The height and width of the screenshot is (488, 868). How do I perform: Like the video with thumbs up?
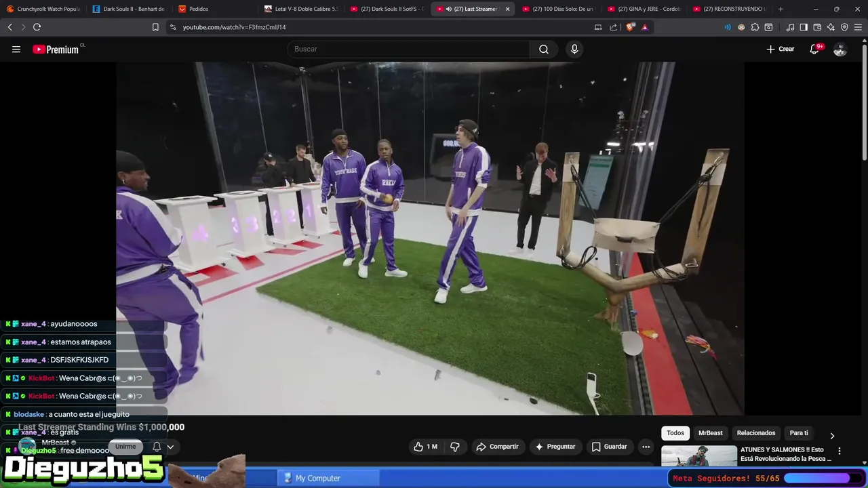click(425, 447)
